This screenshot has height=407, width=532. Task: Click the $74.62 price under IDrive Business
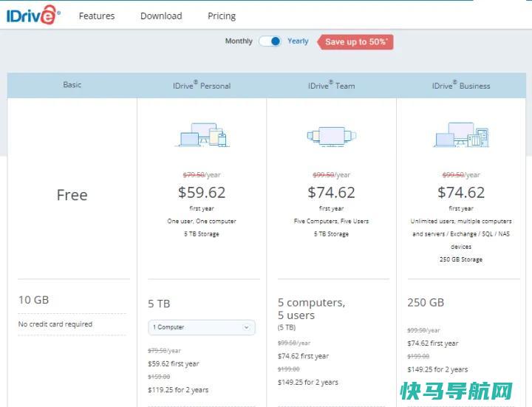pos(461,192)
